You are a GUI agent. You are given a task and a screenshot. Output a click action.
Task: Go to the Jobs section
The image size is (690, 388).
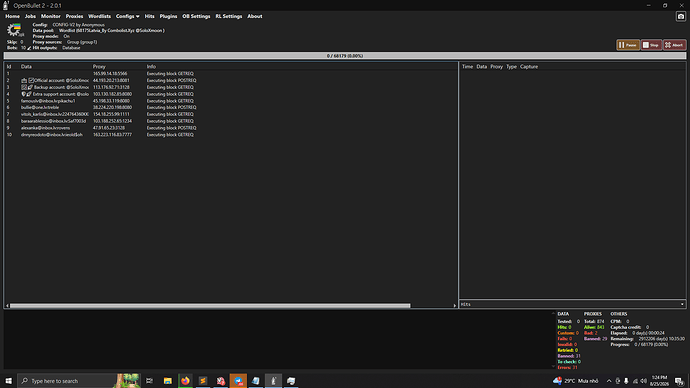pyautogui.click(x=30, y=16)
